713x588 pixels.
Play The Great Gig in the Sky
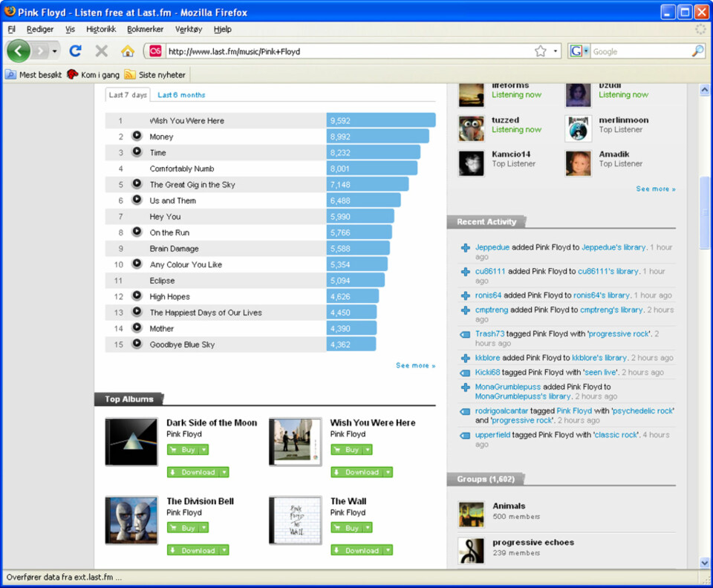click(137, 183)
